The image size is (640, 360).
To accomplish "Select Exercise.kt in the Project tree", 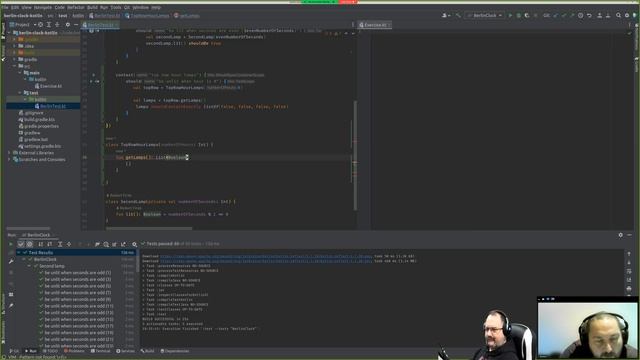I will pyautogui.click(x=48, y=86).
